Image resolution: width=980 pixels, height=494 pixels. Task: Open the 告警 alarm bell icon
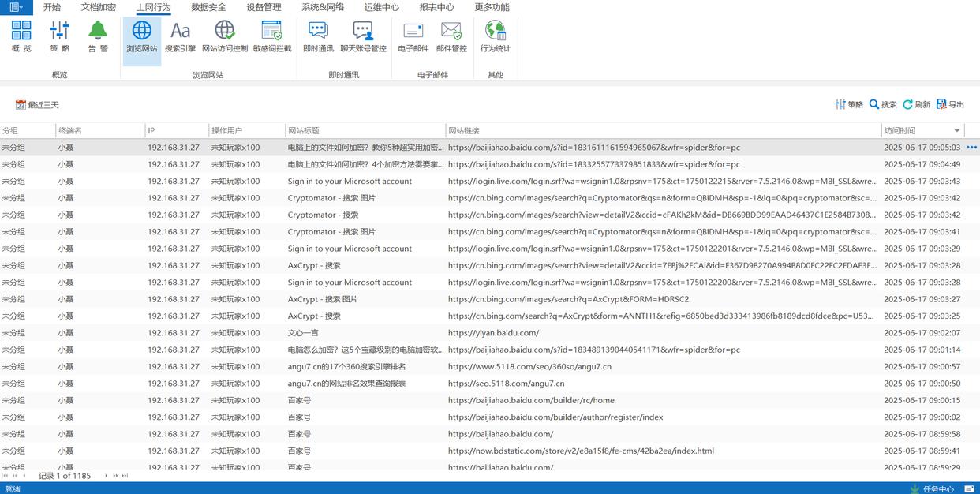pos(98,37)
